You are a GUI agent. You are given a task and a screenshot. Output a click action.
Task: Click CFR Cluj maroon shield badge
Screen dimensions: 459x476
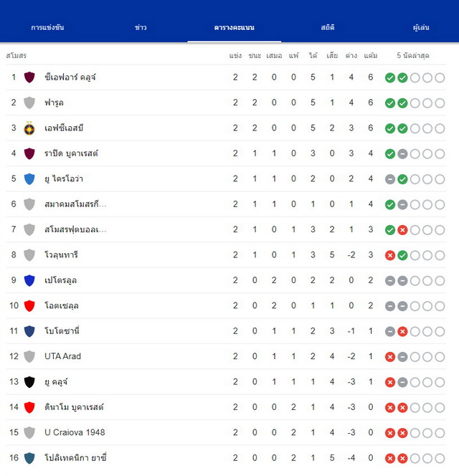[29, 77]
